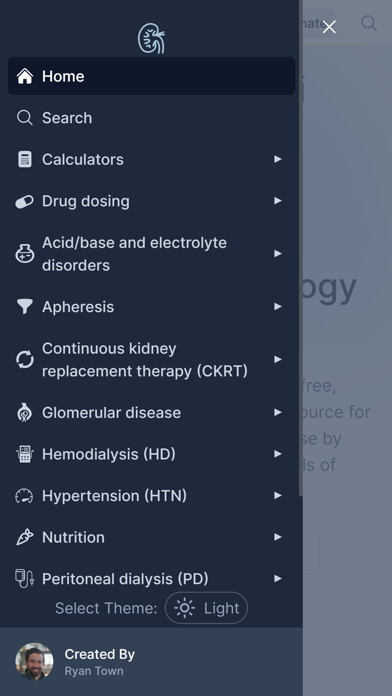The image size is (392, 696).
Task: Click the kidney logo at top
Action: 151,39
